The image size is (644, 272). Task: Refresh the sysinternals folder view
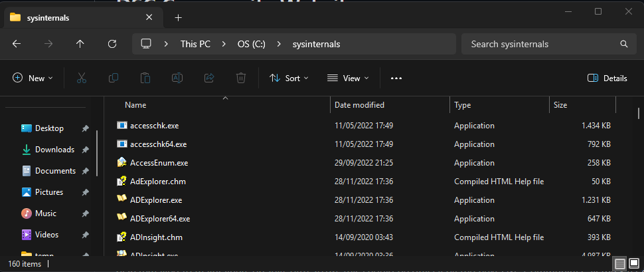tap(112, 44)
